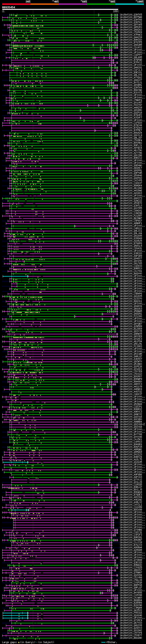Select label UniRef100_Q3MC83
Viewport: 146px width, 644px height.
(x=131, y=254)
